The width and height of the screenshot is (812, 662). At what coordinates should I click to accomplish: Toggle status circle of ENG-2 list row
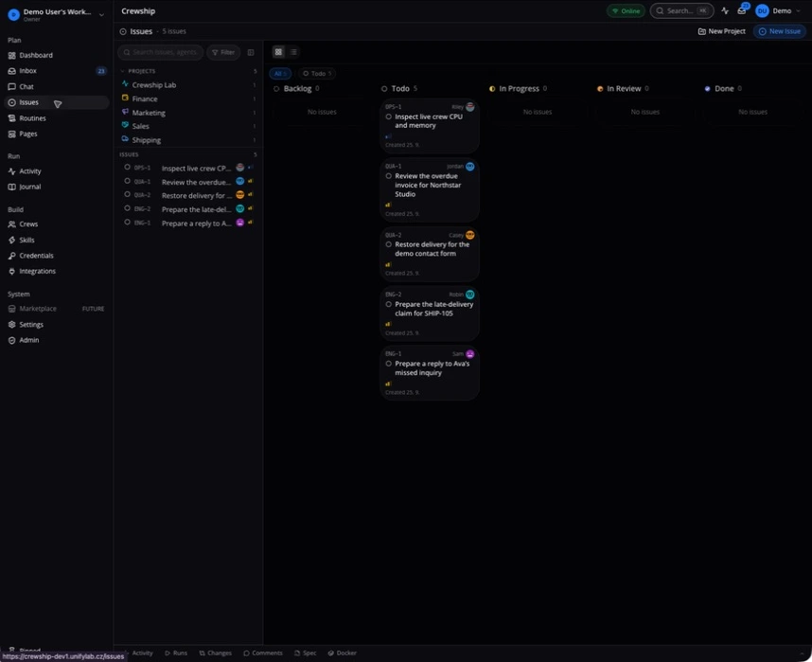(127, 208)
